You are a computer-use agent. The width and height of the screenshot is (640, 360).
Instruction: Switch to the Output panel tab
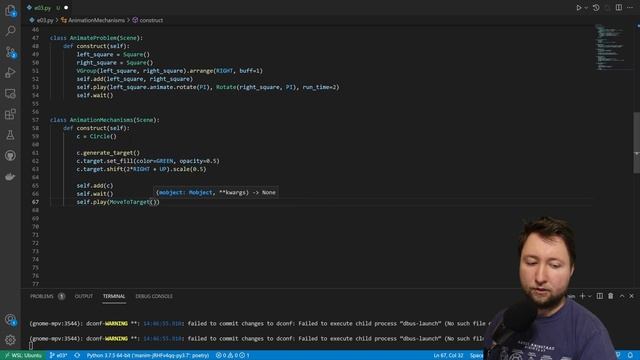[84, 296]
